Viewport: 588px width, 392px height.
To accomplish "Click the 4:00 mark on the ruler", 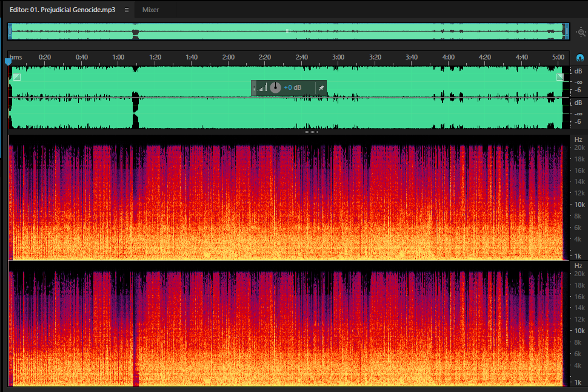I will point(448,57).
